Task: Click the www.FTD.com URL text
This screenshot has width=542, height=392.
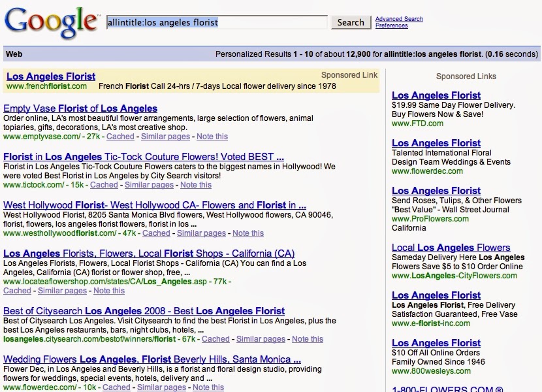Action: click(417, 123)
